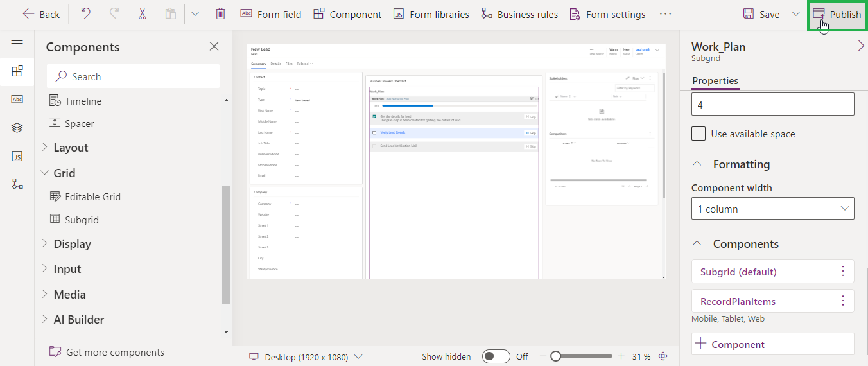Image resolution: width=868 pixels, height=366 pixels.
Task: Open the Component width dropdown
Action: click(x=772, y=209)
